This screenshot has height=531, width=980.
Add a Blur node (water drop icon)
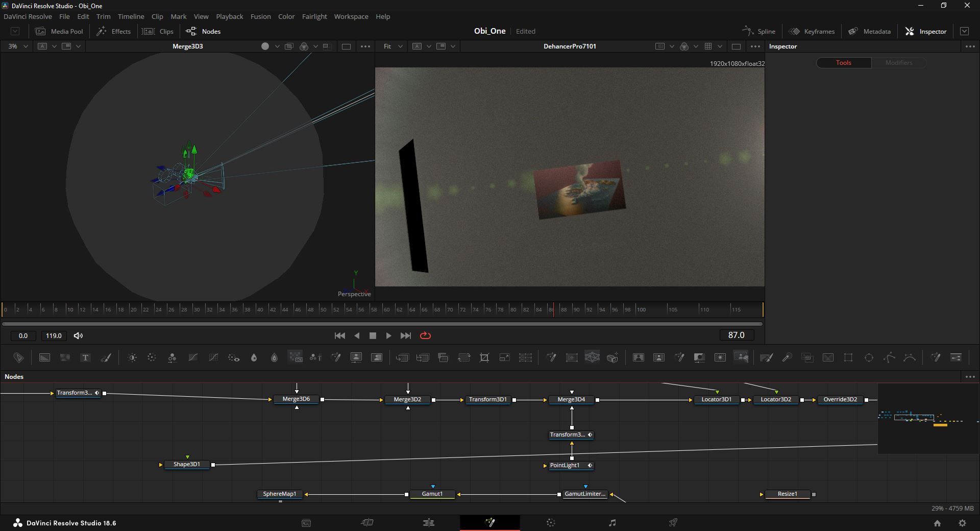point(254,358)
